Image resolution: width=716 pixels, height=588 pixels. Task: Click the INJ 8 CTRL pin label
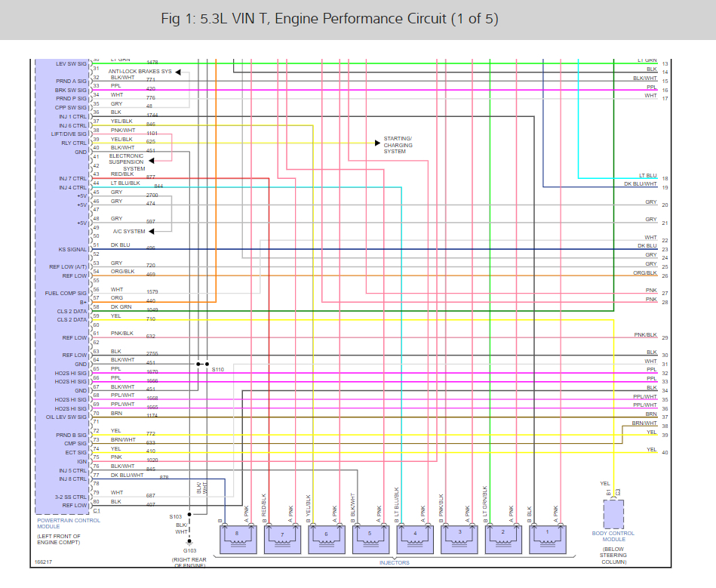pos(72,479)
